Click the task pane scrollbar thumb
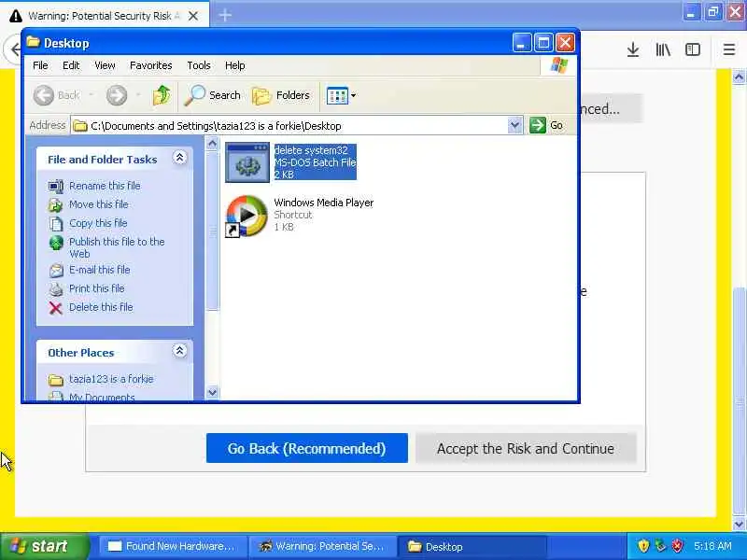 (213, 231)
